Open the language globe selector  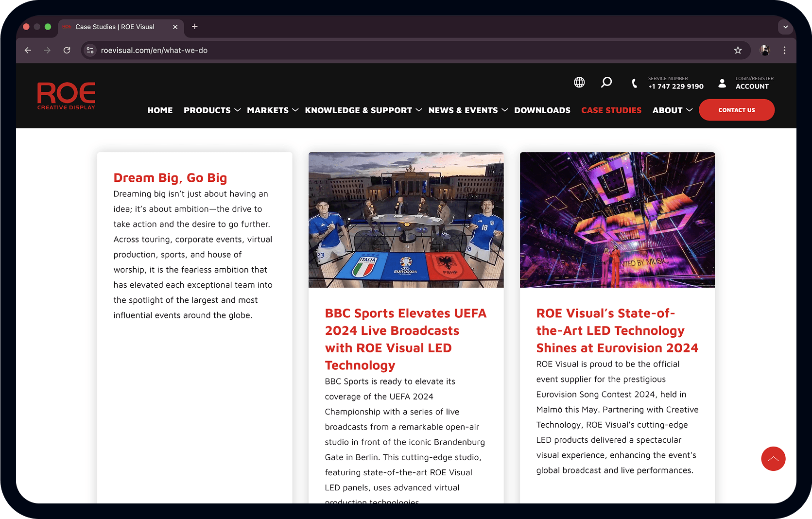(x=579, y=83)
